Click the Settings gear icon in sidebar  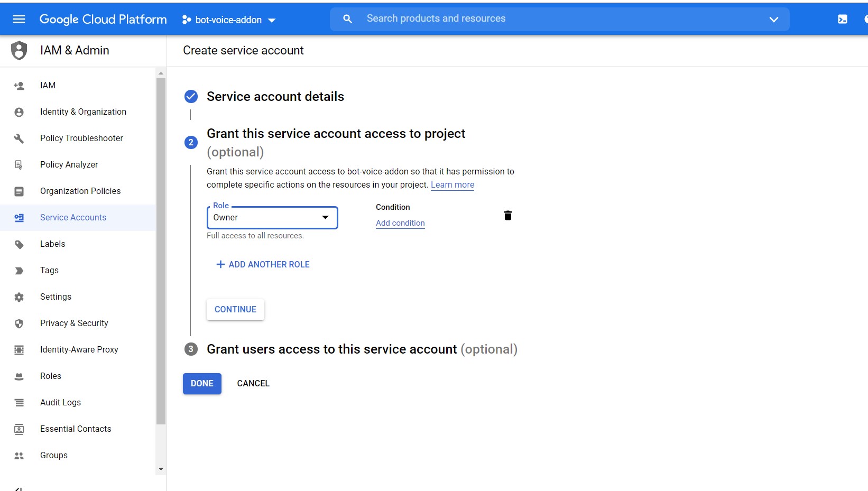[x=19, y=297]
